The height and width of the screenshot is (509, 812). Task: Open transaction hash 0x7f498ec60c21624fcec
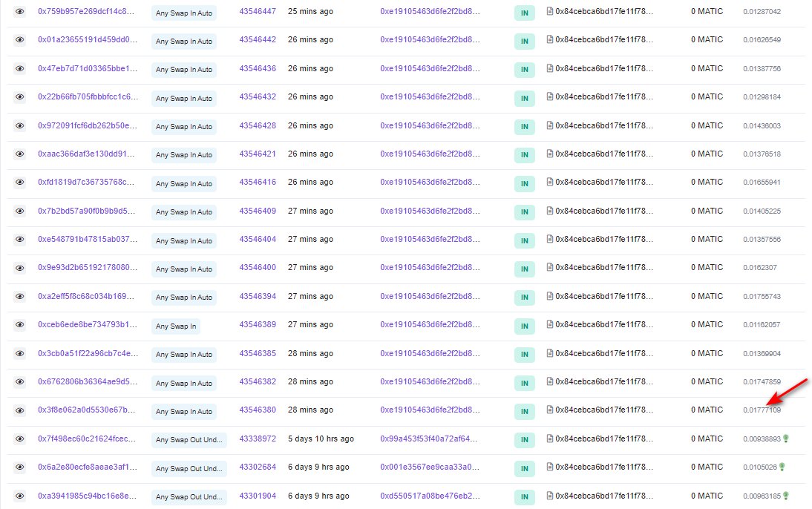coord(88,439)
